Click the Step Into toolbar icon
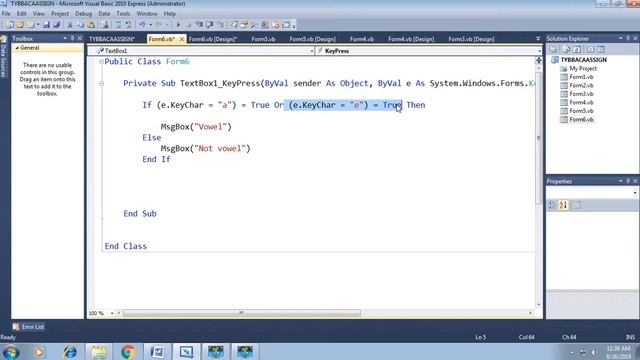Image resolution: width=640 pixels, height=360 pixels. 199,25
